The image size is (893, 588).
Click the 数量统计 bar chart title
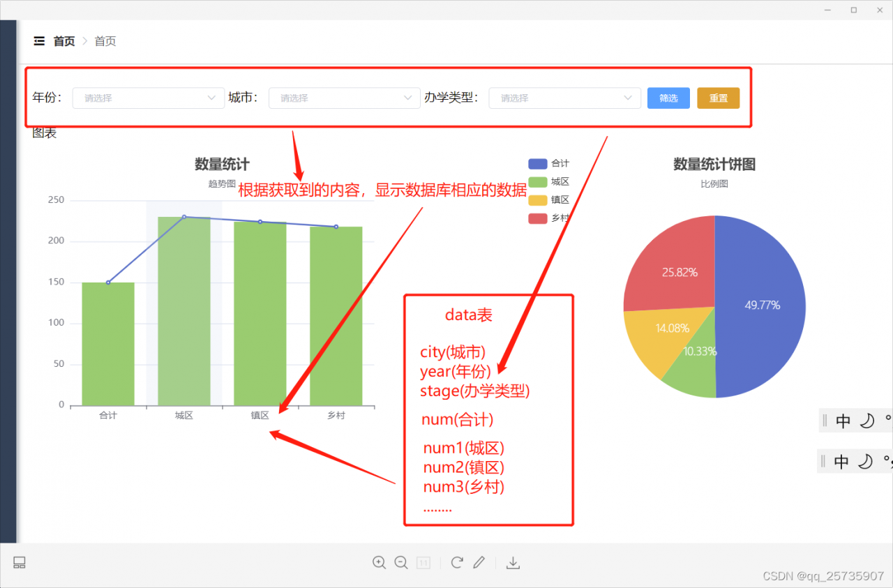[x=222, y=165]
